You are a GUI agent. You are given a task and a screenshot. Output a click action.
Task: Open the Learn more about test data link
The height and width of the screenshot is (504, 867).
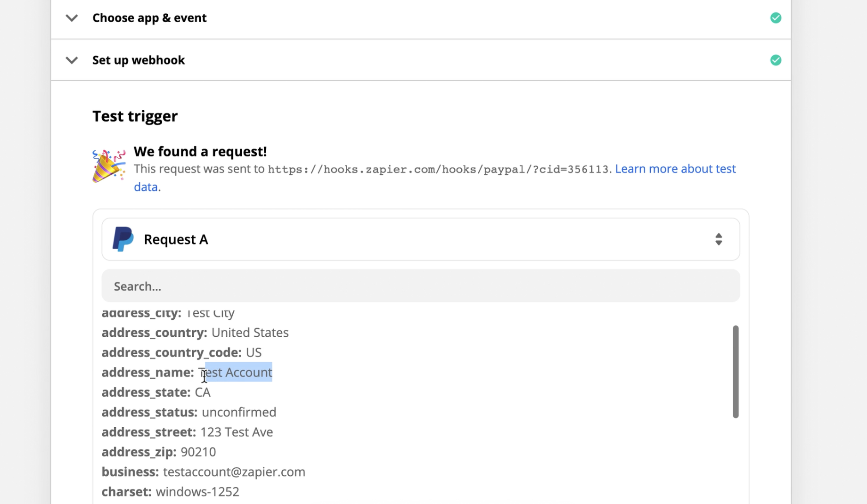click(x=675, y=169)
